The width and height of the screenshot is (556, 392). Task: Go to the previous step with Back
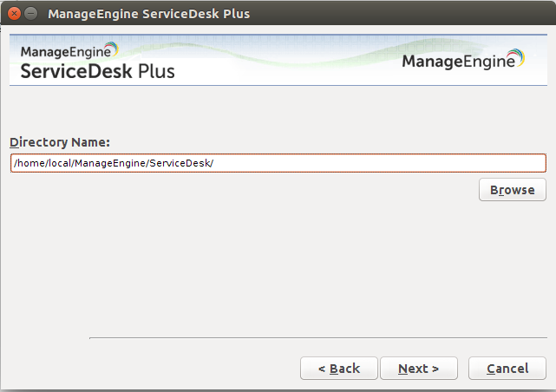click(338, 369)
